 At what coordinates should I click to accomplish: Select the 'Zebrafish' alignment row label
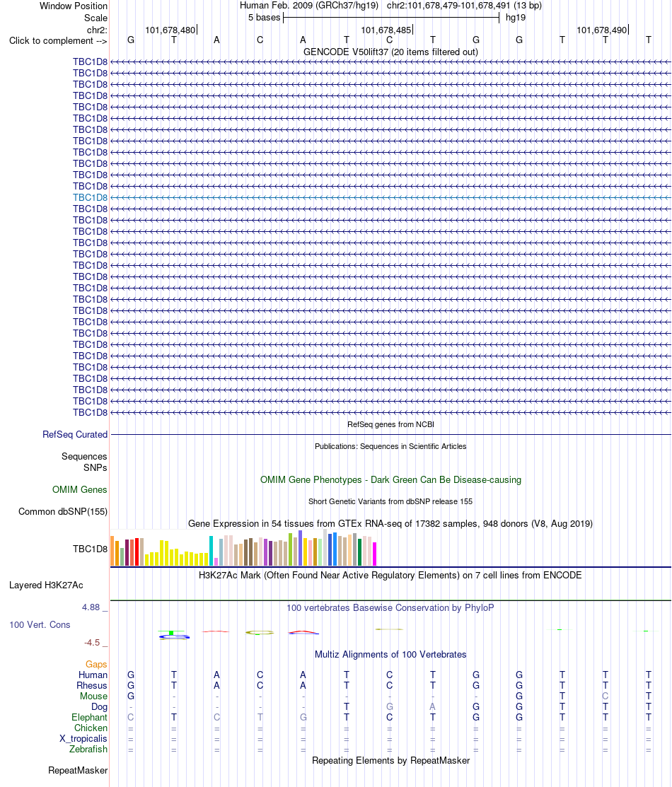coord(88,750)
